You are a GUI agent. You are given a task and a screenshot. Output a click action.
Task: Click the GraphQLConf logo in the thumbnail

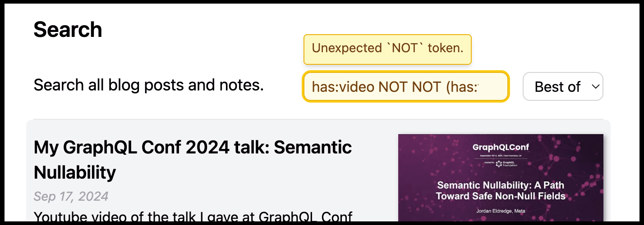(x=500, y=147)
